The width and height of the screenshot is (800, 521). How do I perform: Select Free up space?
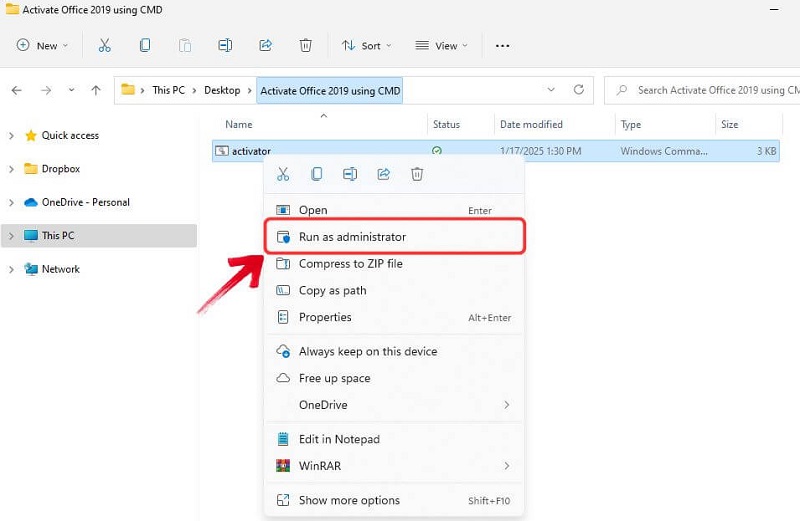(x=394, y=378)
